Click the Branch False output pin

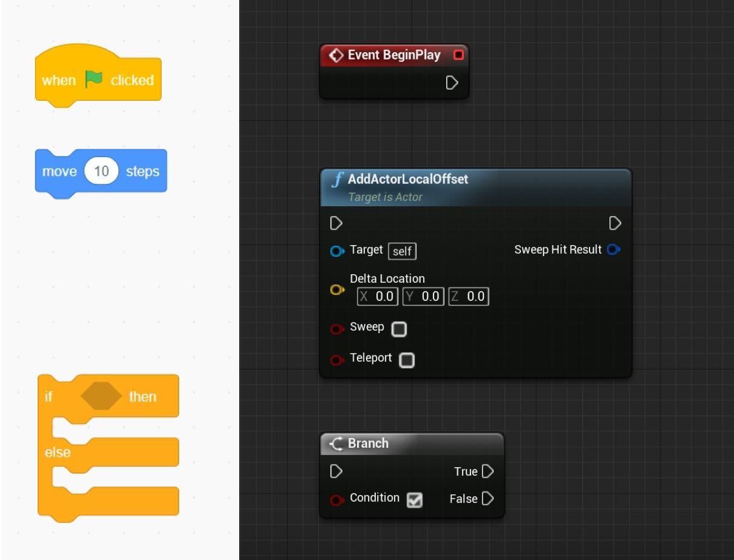coord(488,499)
